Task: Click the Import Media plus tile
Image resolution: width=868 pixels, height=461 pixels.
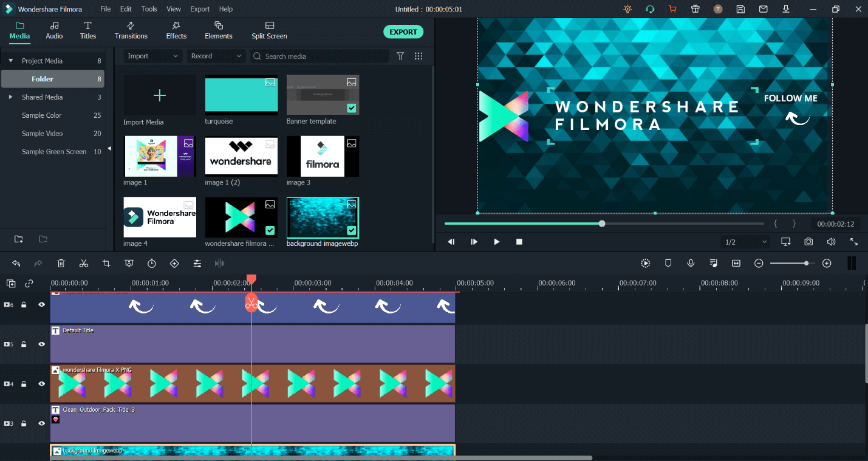Action: coord(160,95)
